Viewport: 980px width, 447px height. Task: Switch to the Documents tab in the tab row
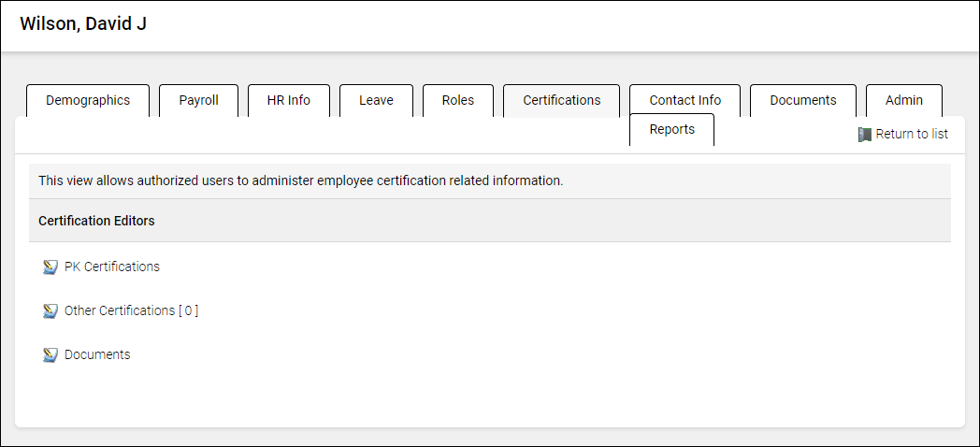(803, 100)
